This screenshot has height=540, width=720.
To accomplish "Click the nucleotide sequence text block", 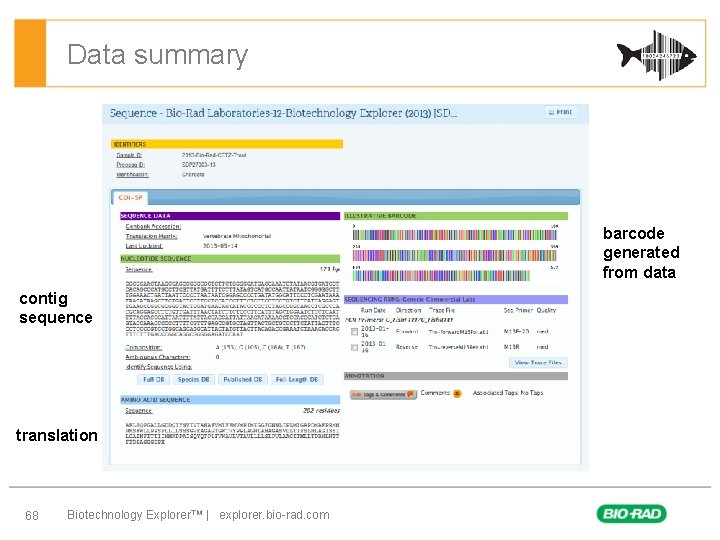I will tap(232, 309).
